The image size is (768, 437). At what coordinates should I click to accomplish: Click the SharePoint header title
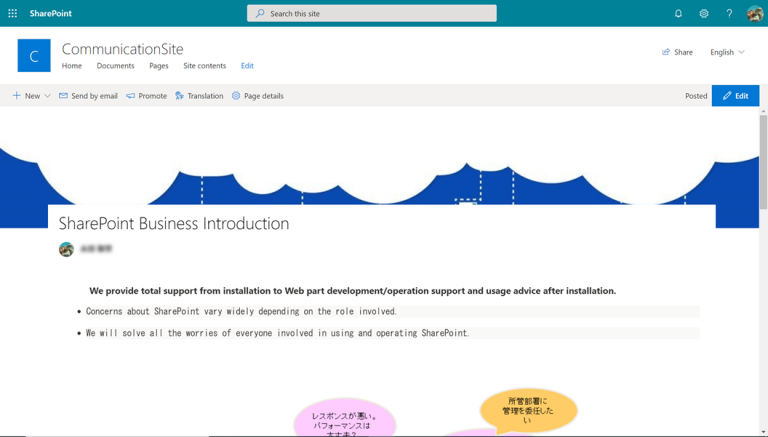point(50,13)
